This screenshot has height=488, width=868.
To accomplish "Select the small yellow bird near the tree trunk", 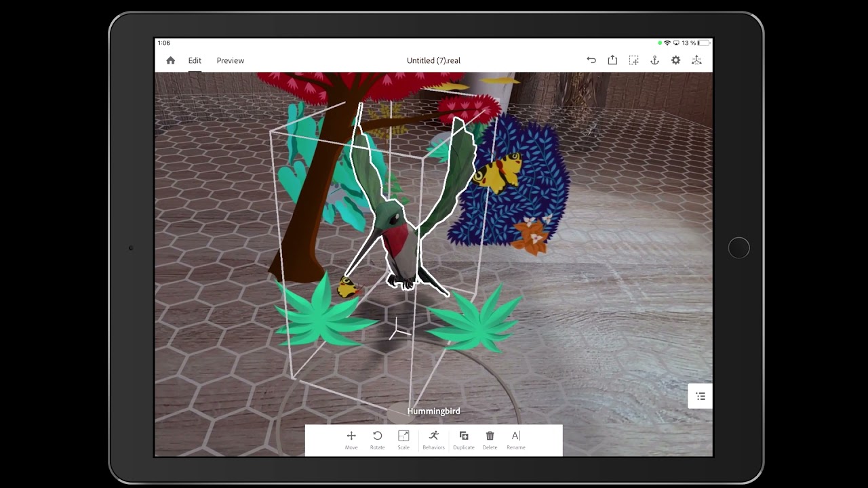I will tap(348, 287).
